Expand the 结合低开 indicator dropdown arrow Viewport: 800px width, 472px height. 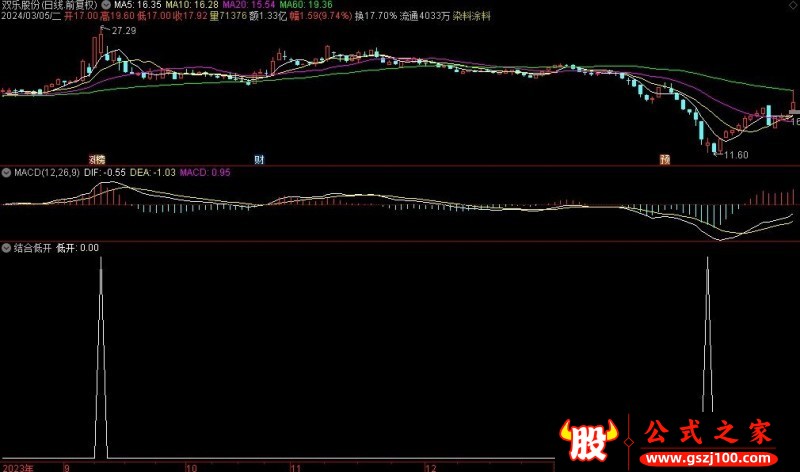6,247
